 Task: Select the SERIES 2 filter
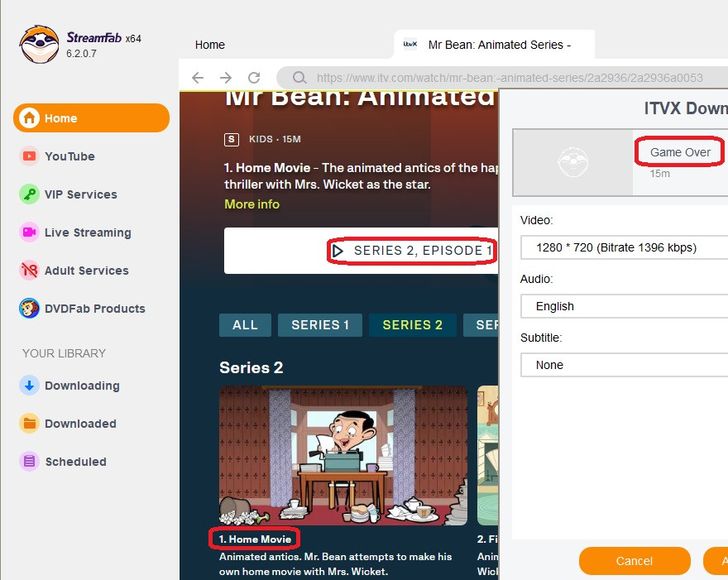coord(412,325)
